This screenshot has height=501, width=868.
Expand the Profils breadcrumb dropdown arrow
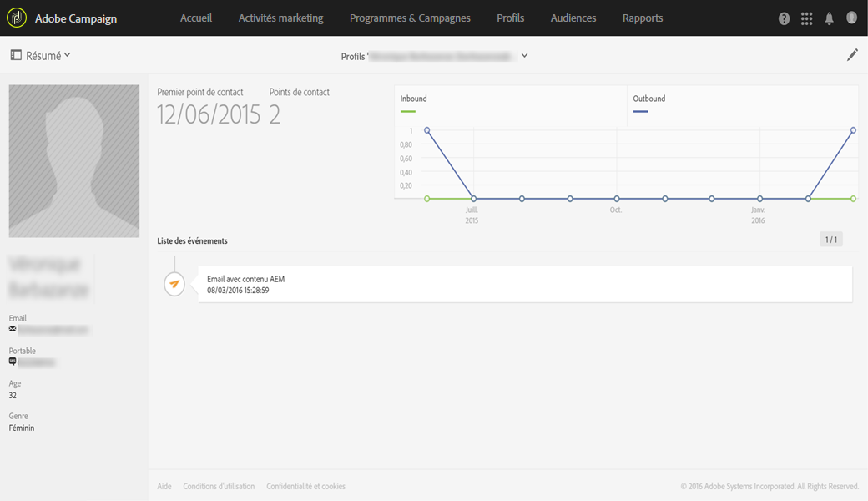click(524, 56)
